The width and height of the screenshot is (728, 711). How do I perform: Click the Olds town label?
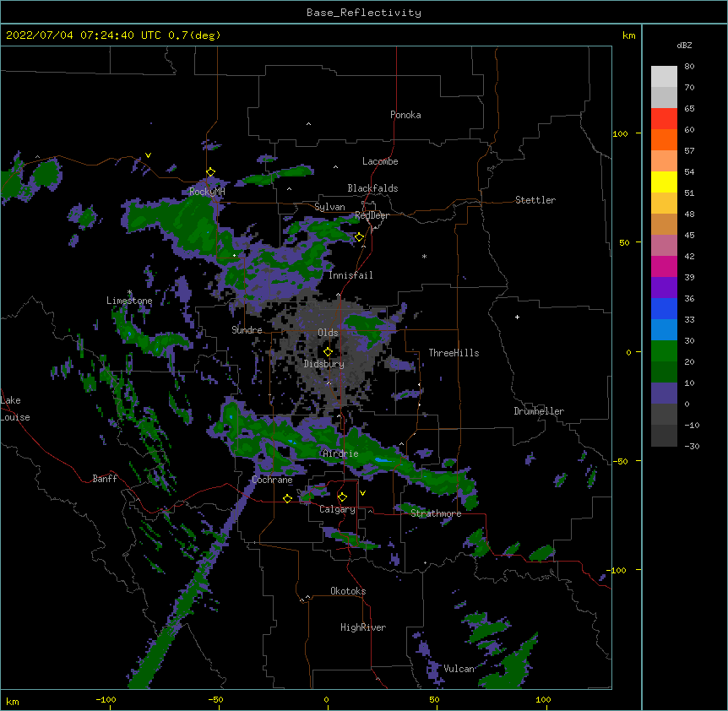click(328, 333)
